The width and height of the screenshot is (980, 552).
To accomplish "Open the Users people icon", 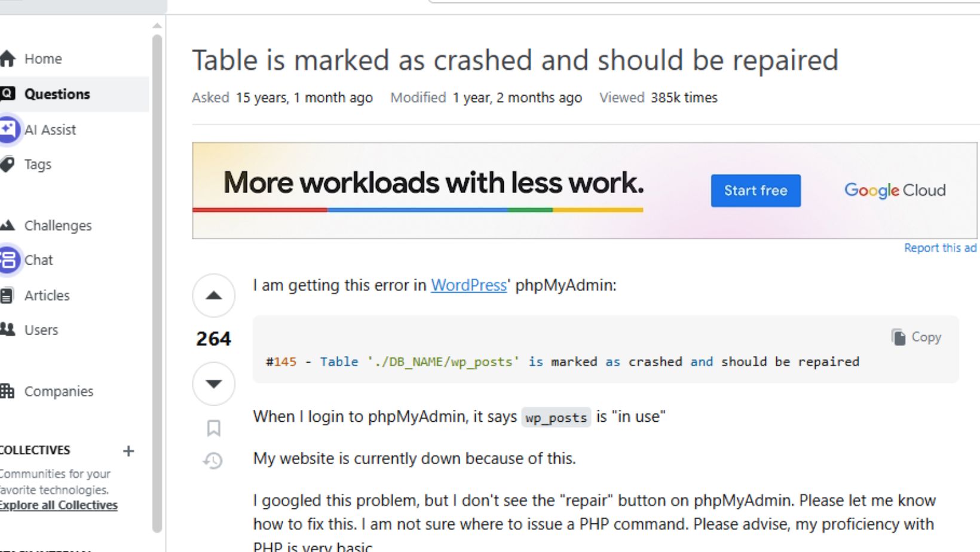I will (7, 330).
